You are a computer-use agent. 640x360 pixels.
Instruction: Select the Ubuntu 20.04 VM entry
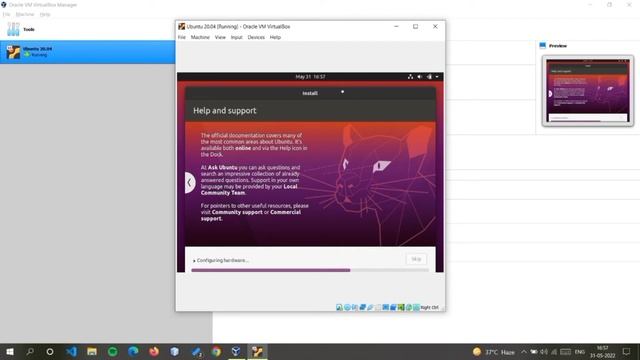click(88, 52)
